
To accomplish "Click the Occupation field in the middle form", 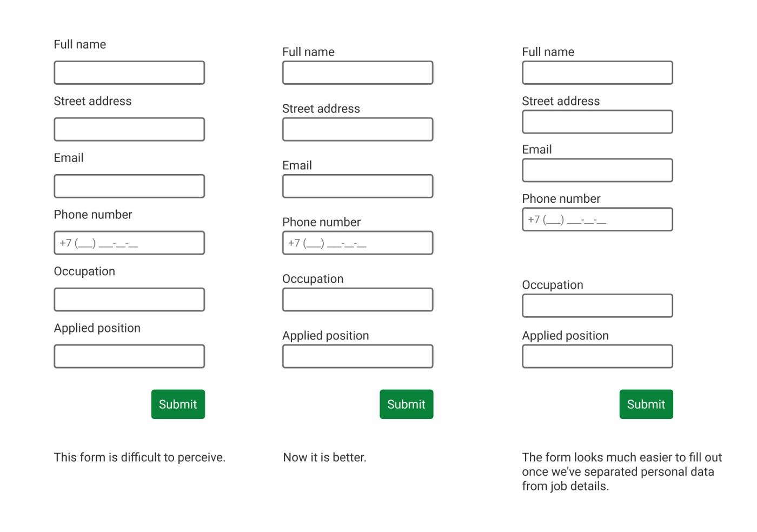I will (357, 299).
